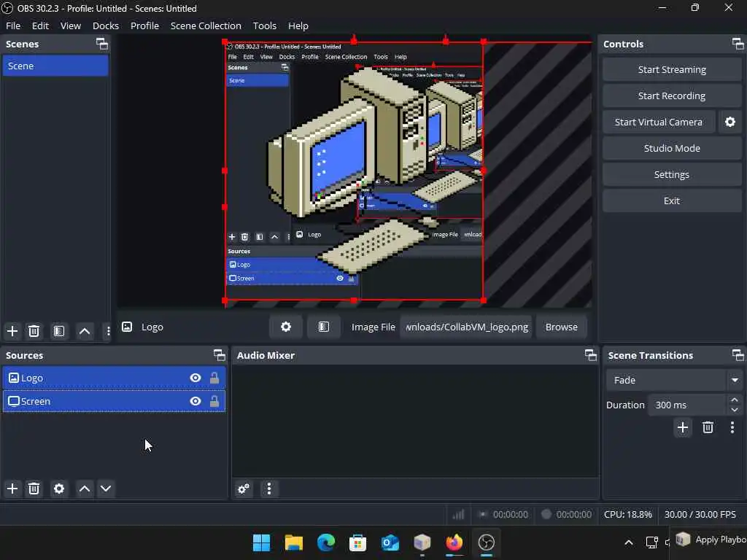
Task: Open the Docks menu
Action: (x=106, y=26)
